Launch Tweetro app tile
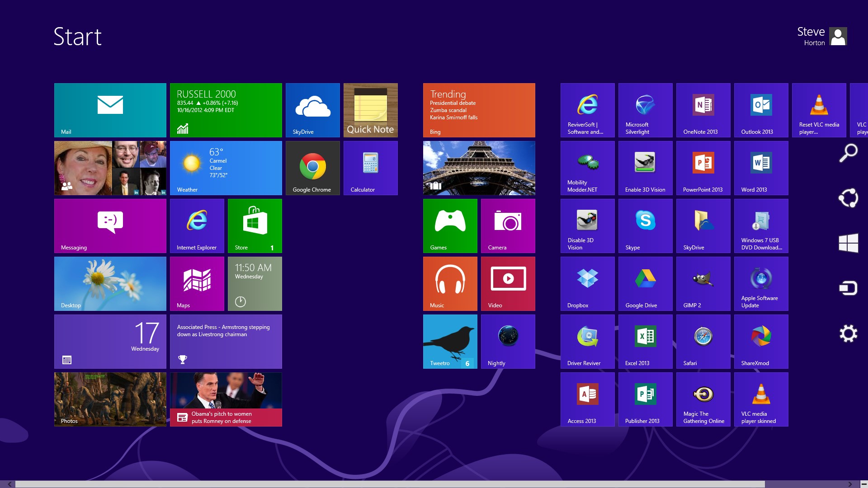The width and height of the screenshot is (868, 488). (x=450, y=342)
